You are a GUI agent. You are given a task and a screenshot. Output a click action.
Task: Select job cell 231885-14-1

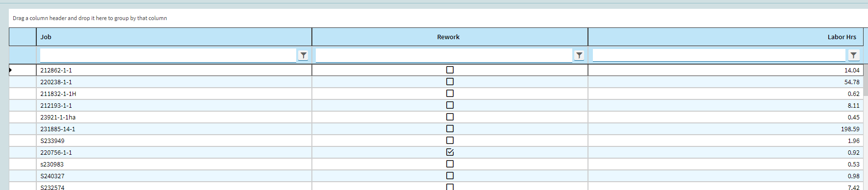(x=174, y=129)
